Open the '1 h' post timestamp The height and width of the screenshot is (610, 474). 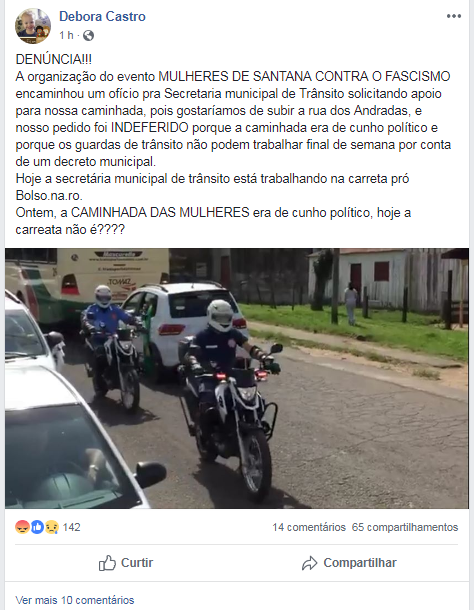click(66, 35)
